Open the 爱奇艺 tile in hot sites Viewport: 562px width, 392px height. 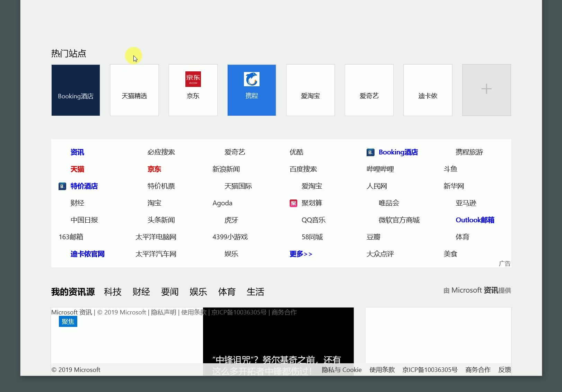click(369, 90)
